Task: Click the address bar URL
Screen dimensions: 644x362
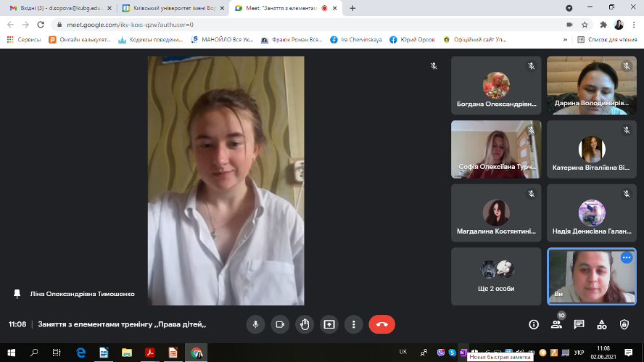Action: click(x=131, y=25)
